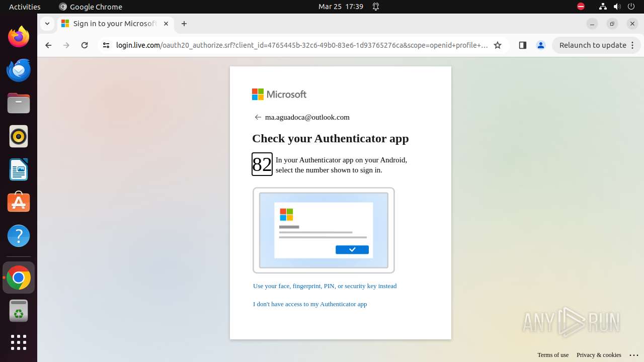Close the Microsoft sign-in tab

[166, 24]
